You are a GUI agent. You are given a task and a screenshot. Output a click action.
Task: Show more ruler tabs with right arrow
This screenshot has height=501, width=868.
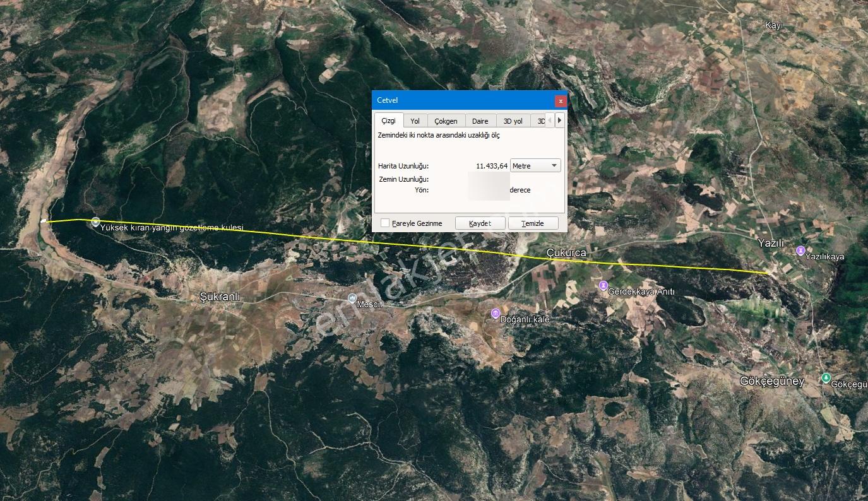pyautogui.click(x=559, y=121)
